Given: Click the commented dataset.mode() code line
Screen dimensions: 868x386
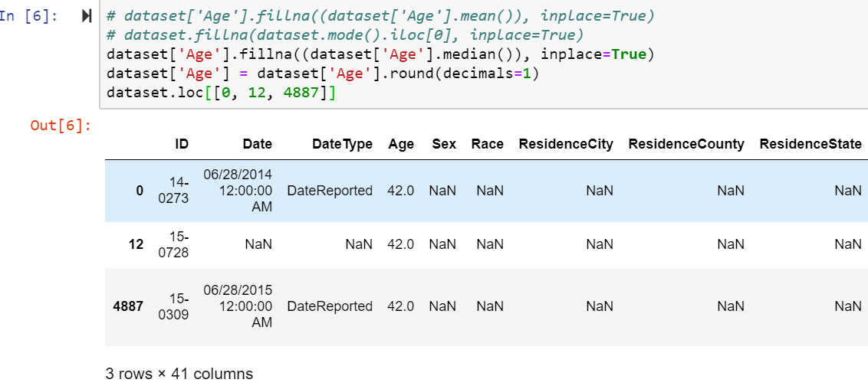Looking at the screenshot, I should [345, 35].
